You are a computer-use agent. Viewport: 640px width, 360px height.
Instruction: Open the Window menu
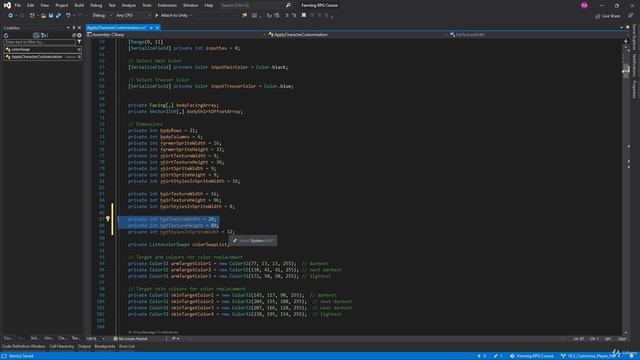click(190, 5)
